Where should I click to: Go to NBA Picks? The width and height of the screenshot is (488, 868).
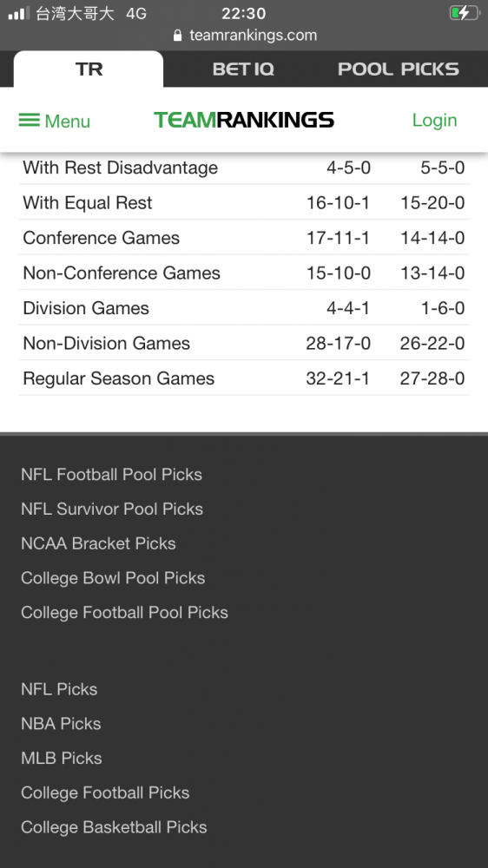click(61, 724)
